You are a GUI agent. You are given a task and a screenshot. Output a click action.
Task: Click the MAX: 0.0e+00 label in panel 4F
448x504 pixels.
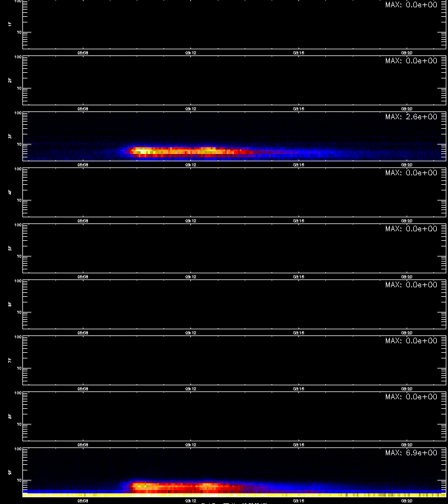[x=411, y=172]
